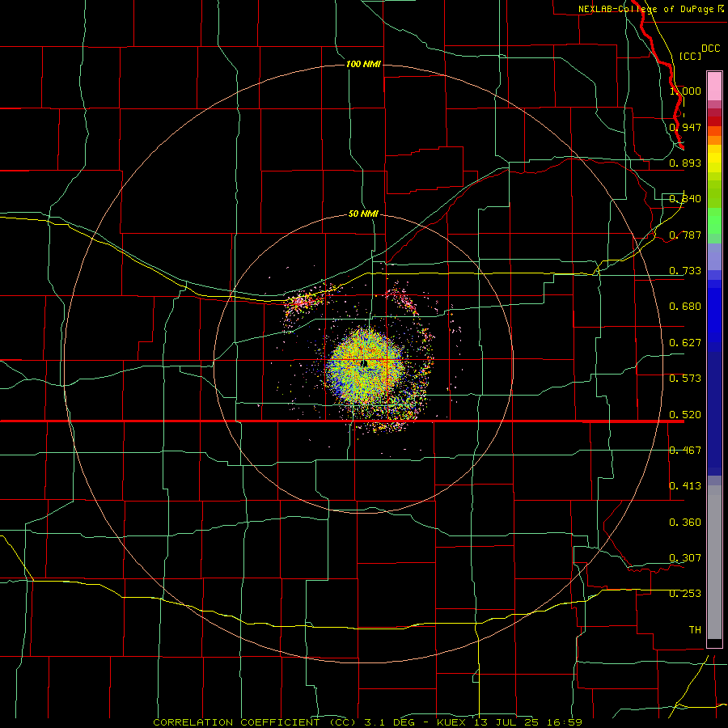The image size is (728, 728).
Task: Click the 50 NMI range ring label
Action: (x=363, y=214)
